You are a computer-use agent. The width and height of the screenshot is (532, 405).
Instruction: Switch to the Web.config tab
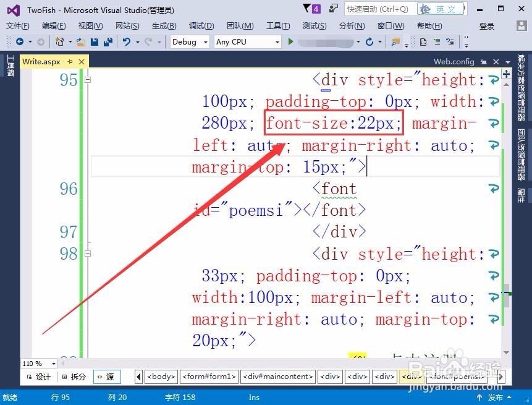point(454,61)
